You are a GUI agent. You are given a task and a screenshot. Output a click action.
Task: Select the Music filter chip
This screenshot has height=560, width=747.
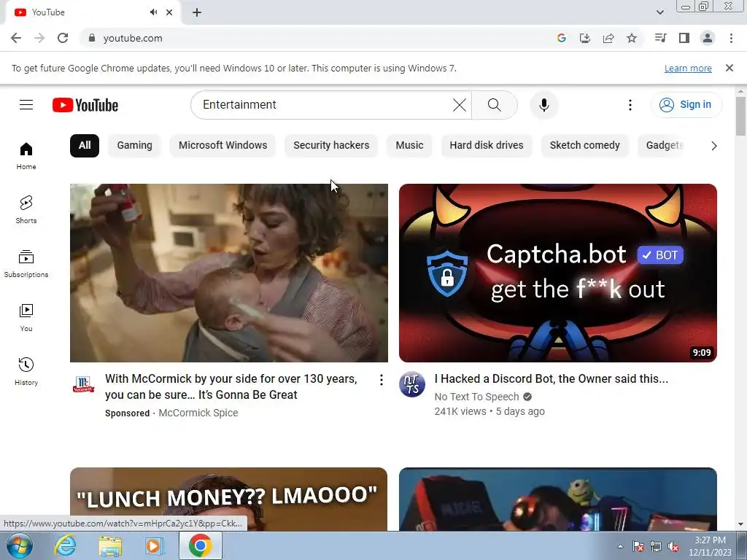click(x=409, y=146)
